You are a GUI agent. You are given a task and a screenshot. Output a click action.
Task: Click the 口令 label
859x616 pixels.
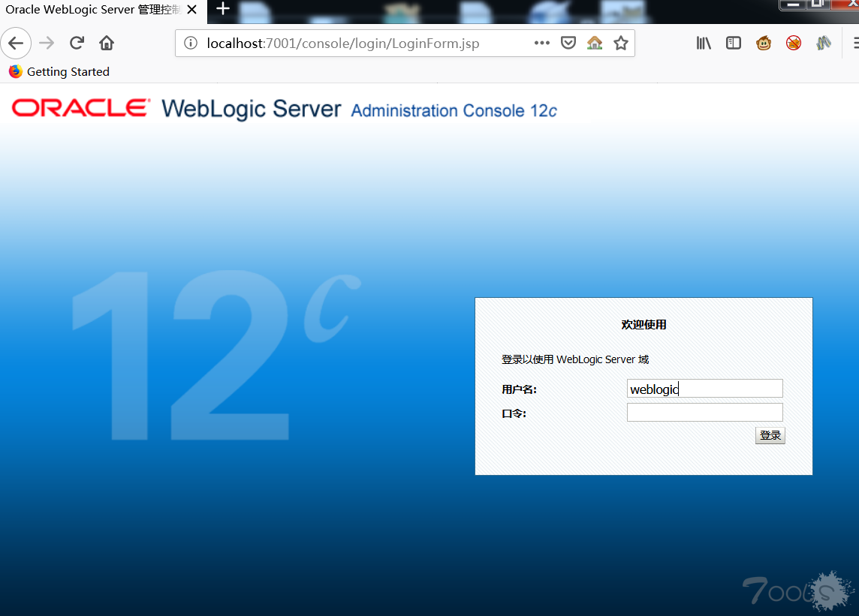coord(514,413)
